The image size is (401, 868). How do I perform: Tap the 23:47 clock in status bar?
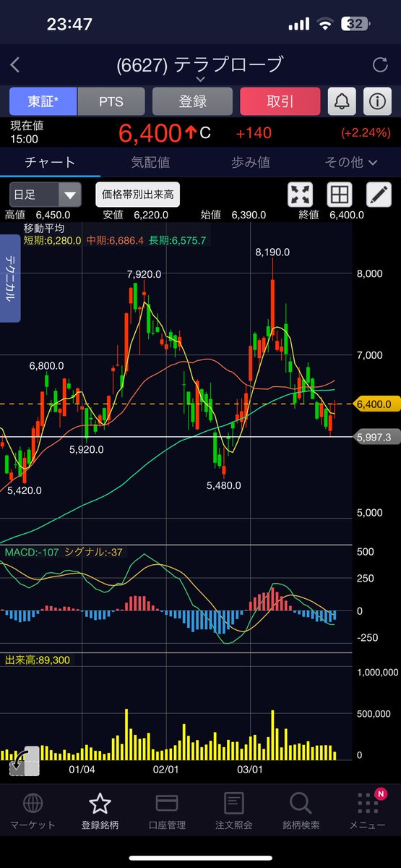(x=69, y=24)
